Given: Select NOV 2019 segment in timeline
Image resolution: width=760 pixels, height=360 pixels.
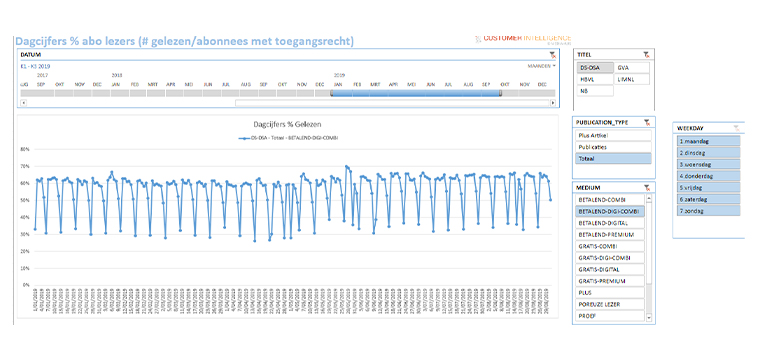Looking at the screenshot, I should 528,93.
